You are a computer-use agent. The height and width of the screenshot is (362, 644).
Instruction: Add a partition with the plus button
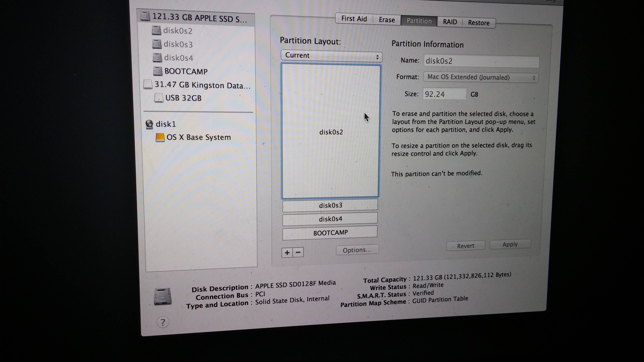coord(287,253)
